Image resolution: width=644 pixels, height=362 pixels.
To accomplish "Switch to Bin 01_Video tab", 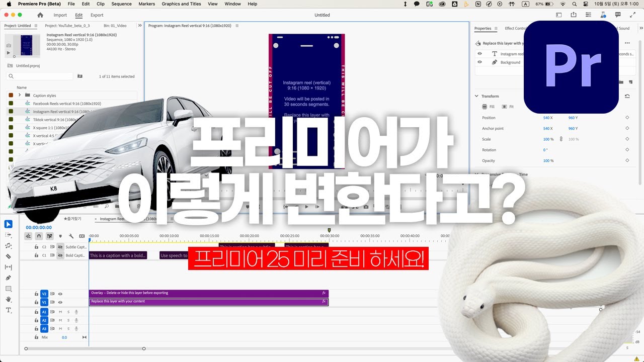I will tap(115, 26).
